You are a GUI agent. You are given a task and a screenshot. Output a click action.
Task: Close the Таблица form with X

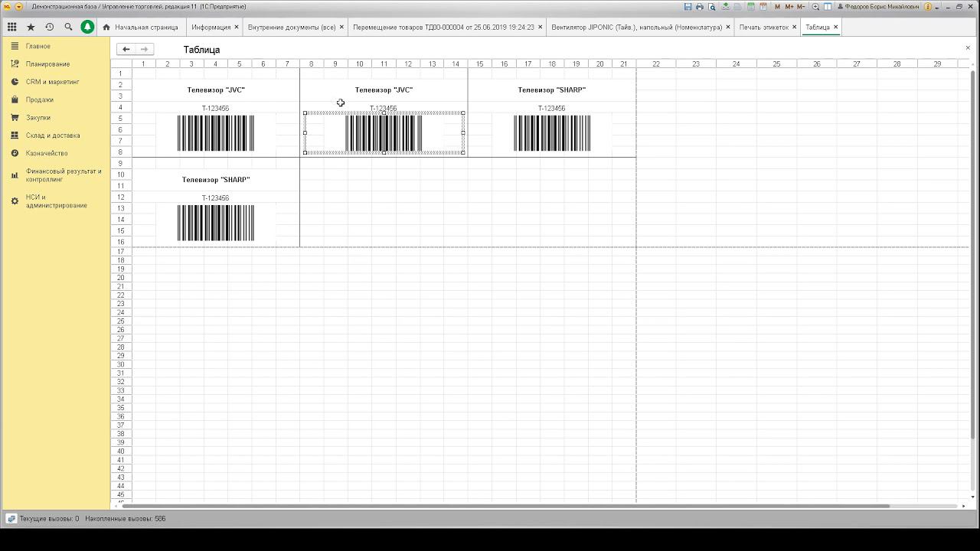click(968, 48)
